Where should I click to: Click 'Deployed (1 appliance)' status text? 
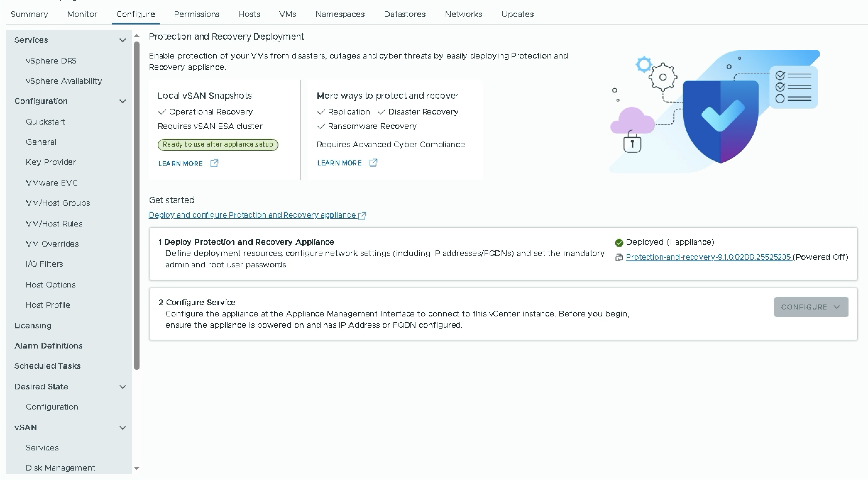pyautogui.click(x=670, y=242)
